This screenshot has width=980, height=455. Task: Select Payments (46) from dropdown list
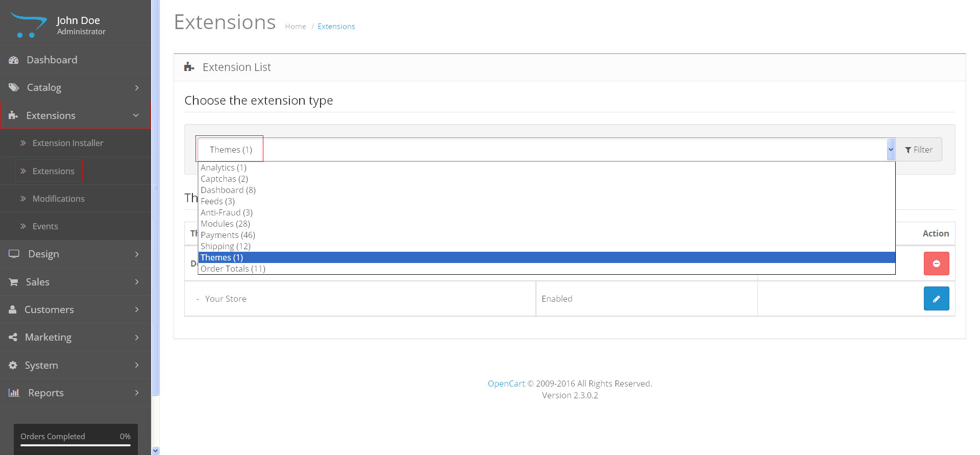tap(228, 235)
